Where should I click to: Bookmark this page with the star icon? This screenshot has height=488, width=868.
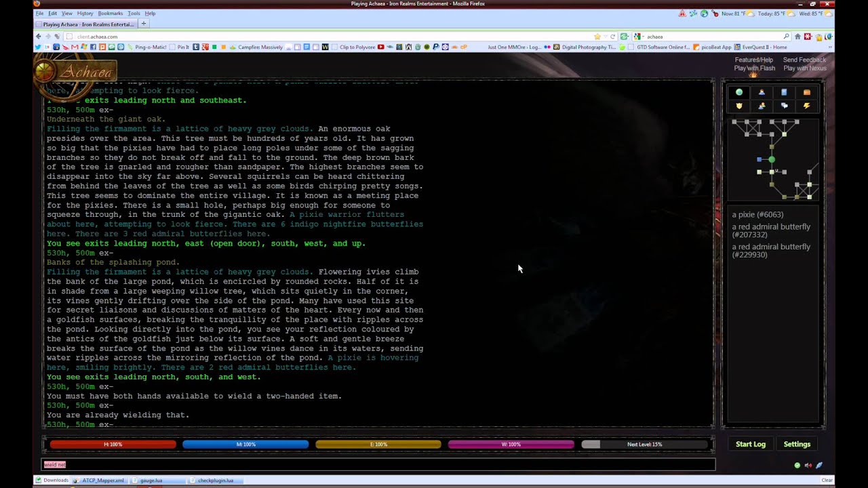[597, 37]
